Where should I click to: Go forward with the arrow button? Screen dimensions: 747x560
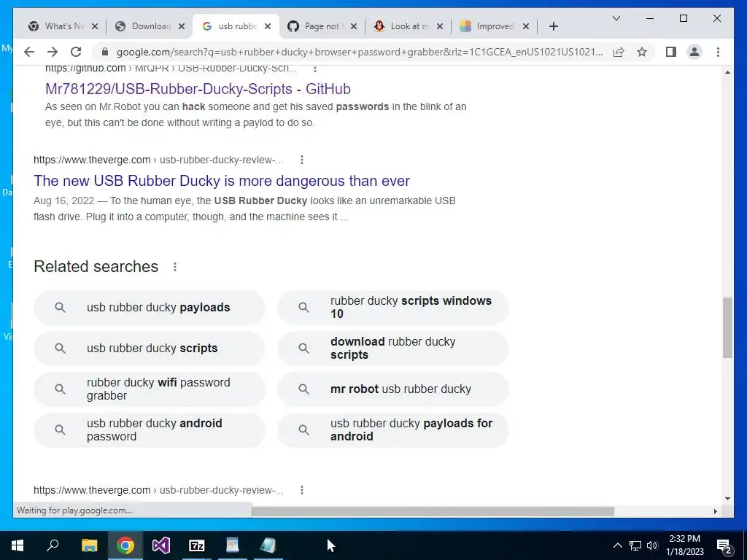pyautogui.click(x=53, y=52)
